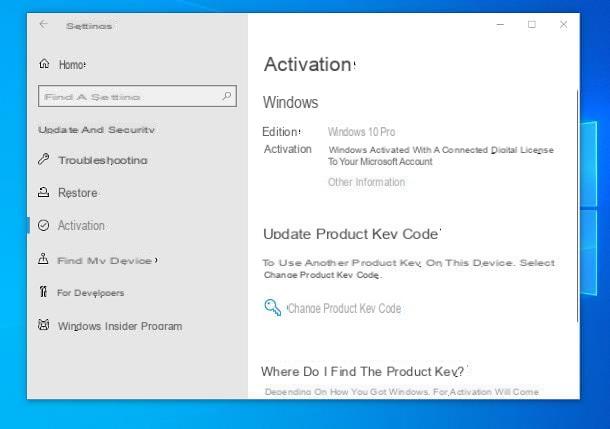This screenshot has width=610, height=429.
Task: Click the Find My Device icon
Action: (x=43, y=259)
